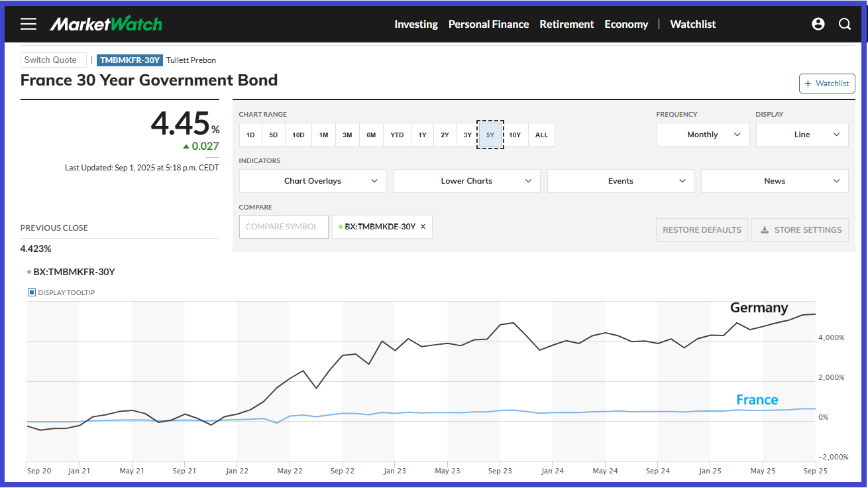This screenshot has height=488, width=868.
Task: Go to the Personal Finance section
Action: coord(488,24)
